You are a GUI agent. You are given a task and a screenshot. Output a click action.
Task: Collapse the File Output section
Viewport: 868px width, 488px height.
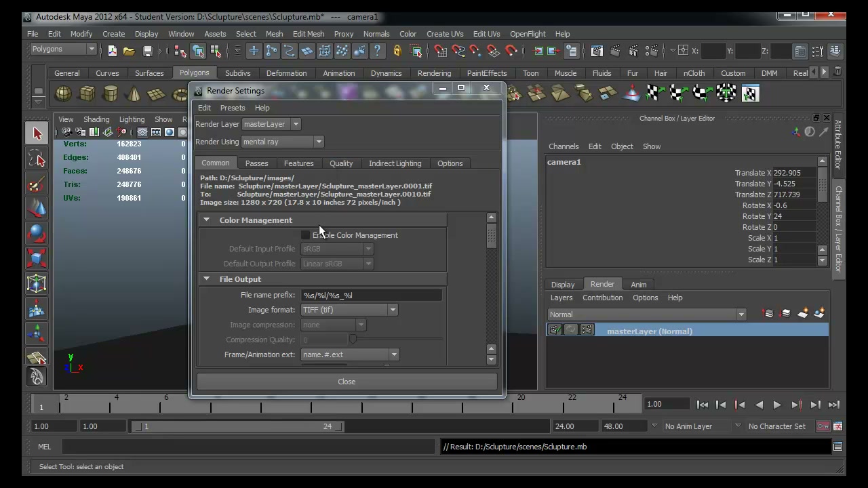coord(206,279)
